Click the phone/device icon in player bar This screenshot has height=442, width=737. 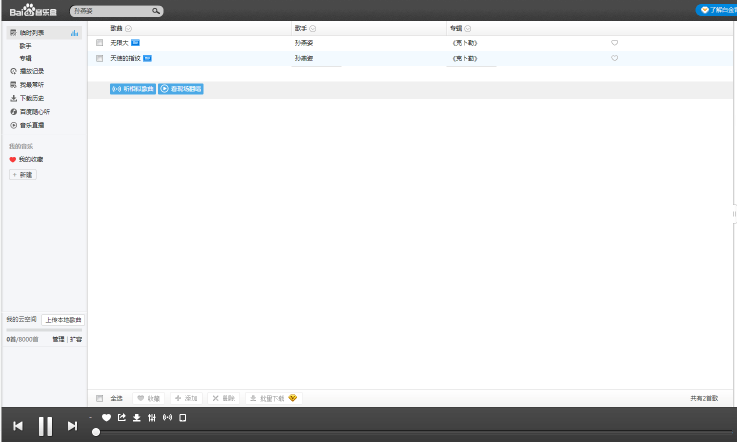click(x=183, y=418)
